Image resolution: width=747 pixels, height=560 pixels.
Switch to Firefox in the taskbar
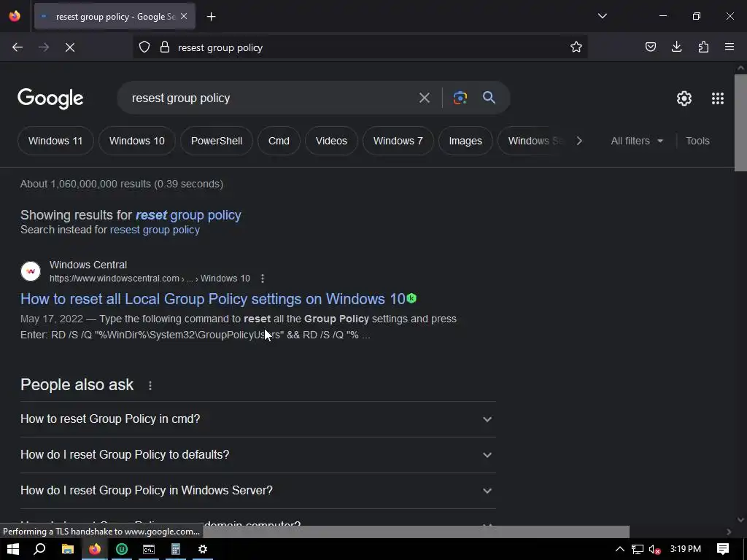coord(95,549)
